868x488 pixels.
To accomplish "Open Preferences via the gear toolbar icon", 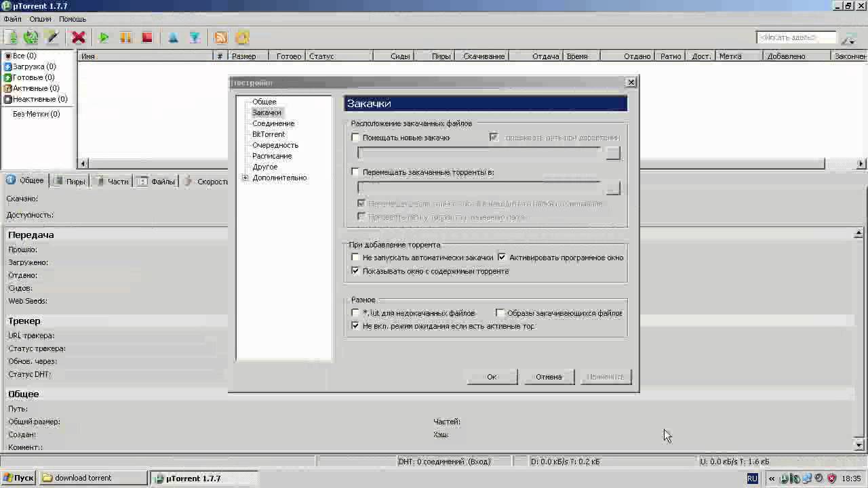I will (242, 38).
